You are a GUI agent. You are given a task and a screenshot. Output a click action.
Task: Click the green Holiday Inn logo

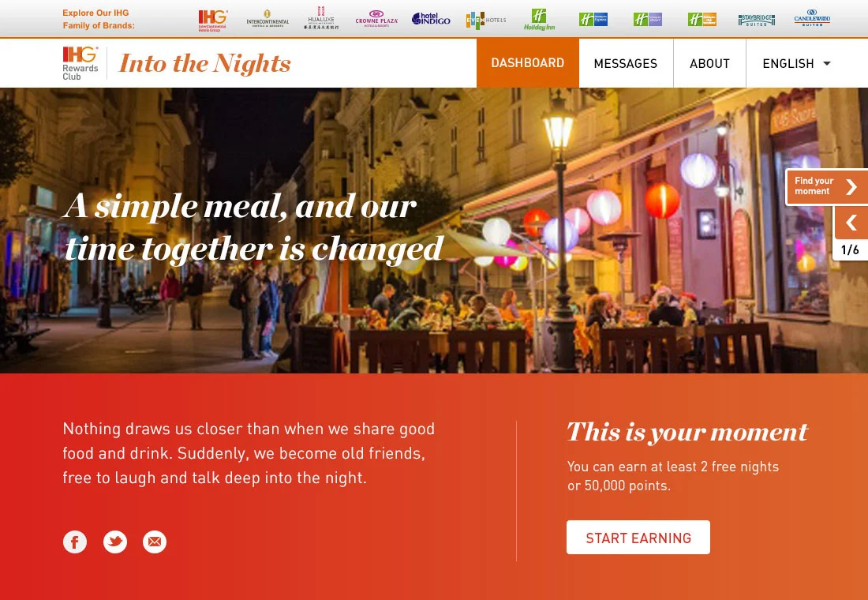tap(539, 20)
